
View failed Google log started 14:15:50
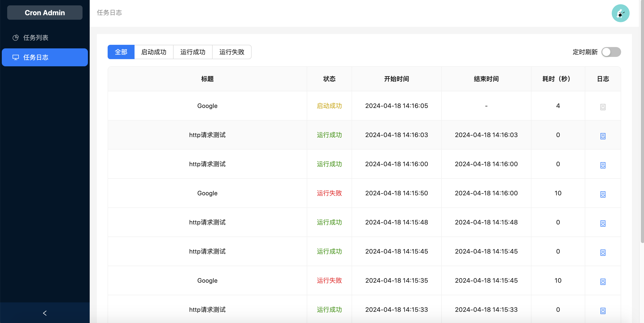603,194
